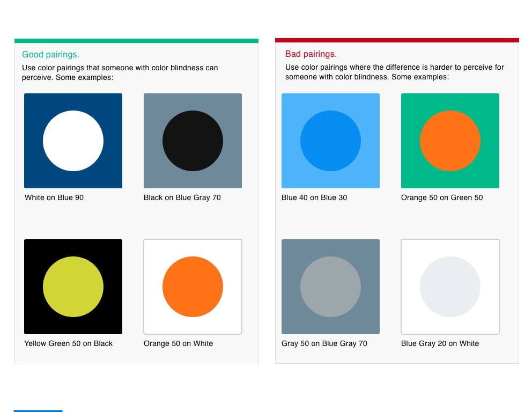Select the "Blue 40 on Blue 30" caption

[x=314, y=197]
